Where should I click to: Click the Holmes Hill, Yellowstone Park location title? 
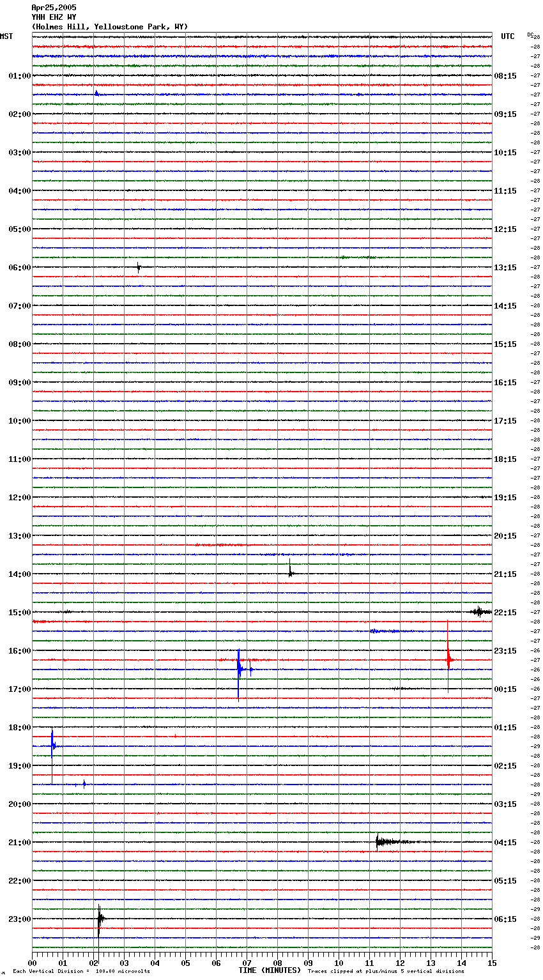pos(110,27)
